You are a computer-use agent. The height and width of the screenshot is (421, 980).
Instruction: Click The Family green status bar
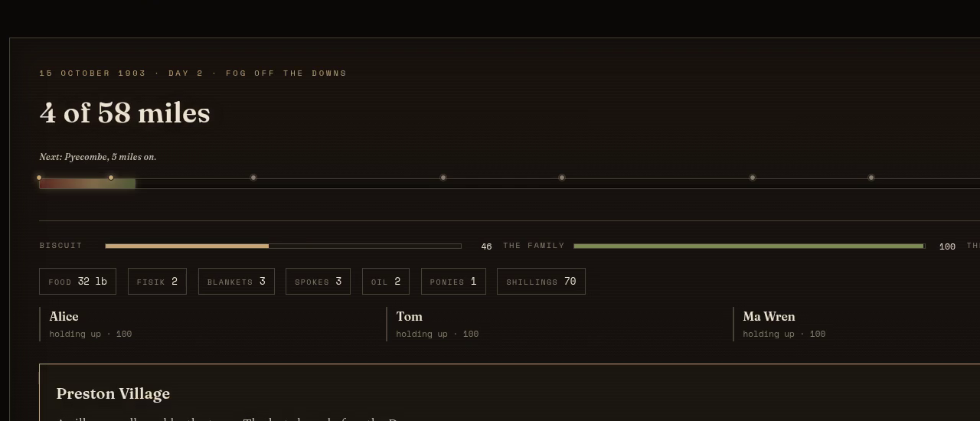tap(750, 246)
